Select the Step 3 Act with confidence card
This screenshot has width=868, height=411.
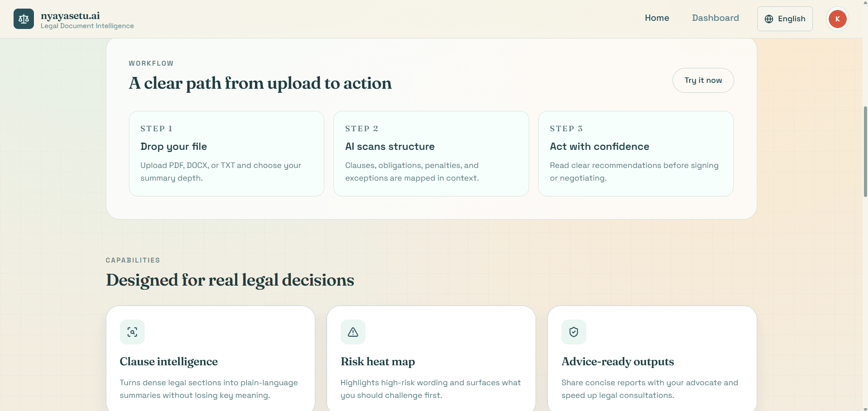pyautogui.click(x=636, y=153)
